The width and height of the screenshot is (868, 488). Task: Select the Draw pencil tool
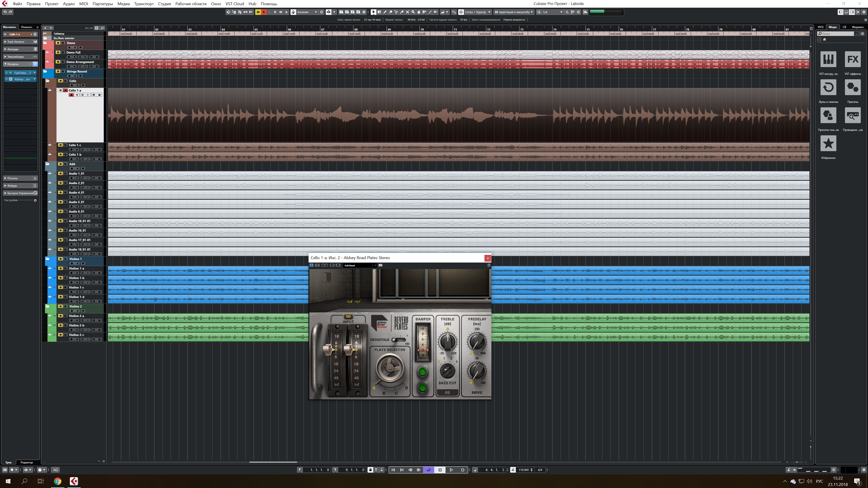[385, 12]
